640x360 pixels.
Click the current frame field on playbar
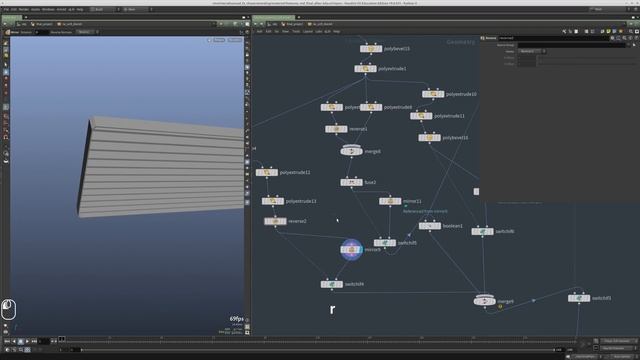click(44, 341)
